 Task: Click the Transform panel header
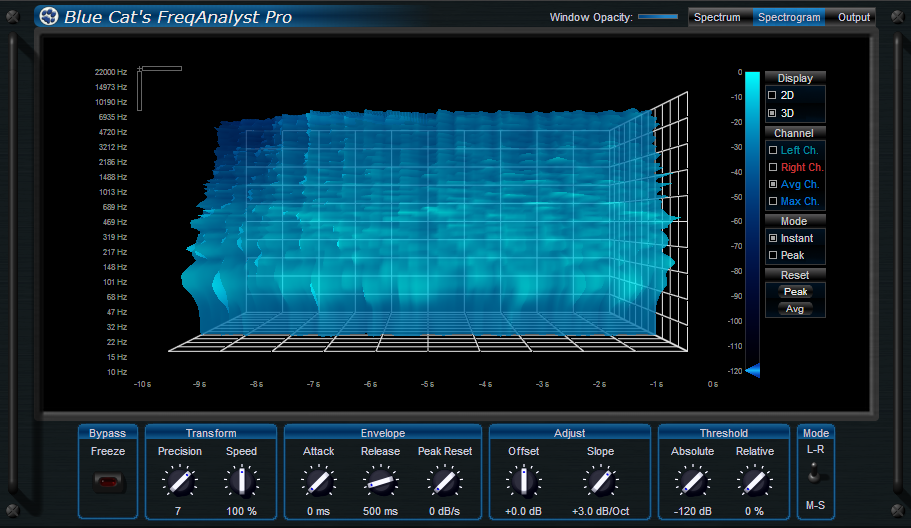pos(211,433)
